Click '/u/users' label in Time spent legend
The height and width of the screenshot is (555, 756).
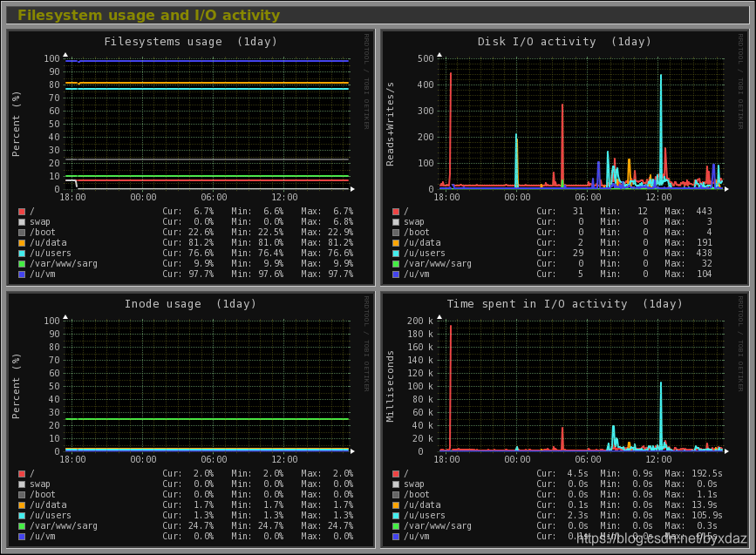point(425,516)
